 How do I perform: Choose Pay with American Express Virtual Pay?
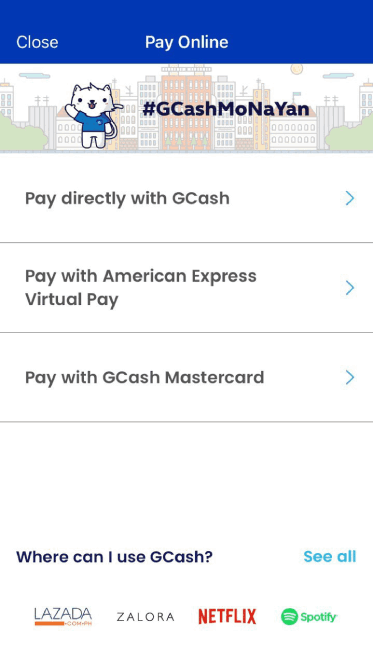[x=186, y=288]
